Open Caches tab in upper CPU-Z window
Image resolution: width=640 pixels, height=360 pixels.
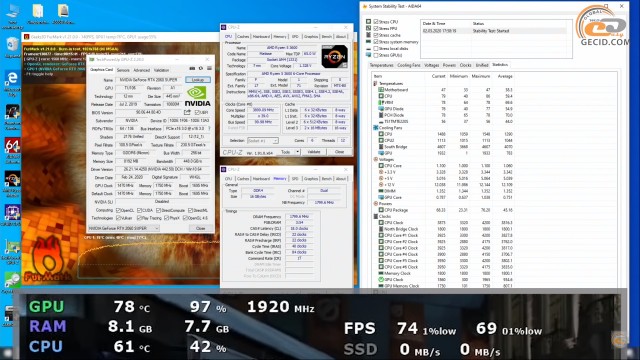243,37
